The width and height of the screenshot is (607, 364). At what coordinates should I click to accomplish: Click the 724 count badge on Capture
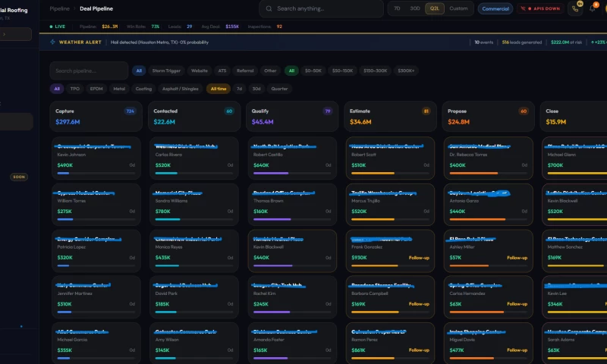pos(130,111)
